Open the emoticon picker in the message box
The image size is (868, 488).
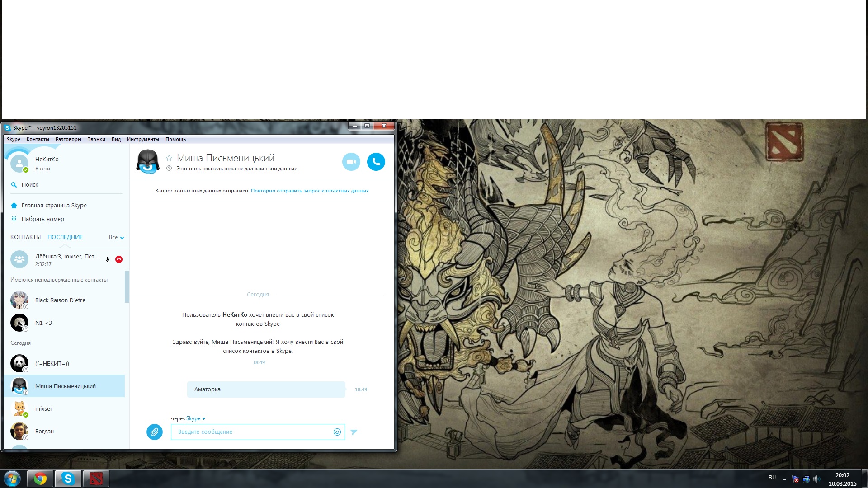tap(337, 432)
